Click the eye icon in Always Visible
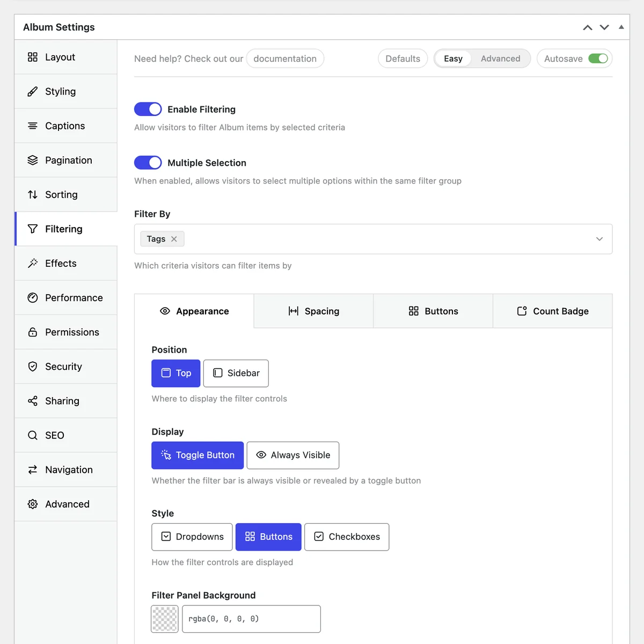 tap(261, 455)
